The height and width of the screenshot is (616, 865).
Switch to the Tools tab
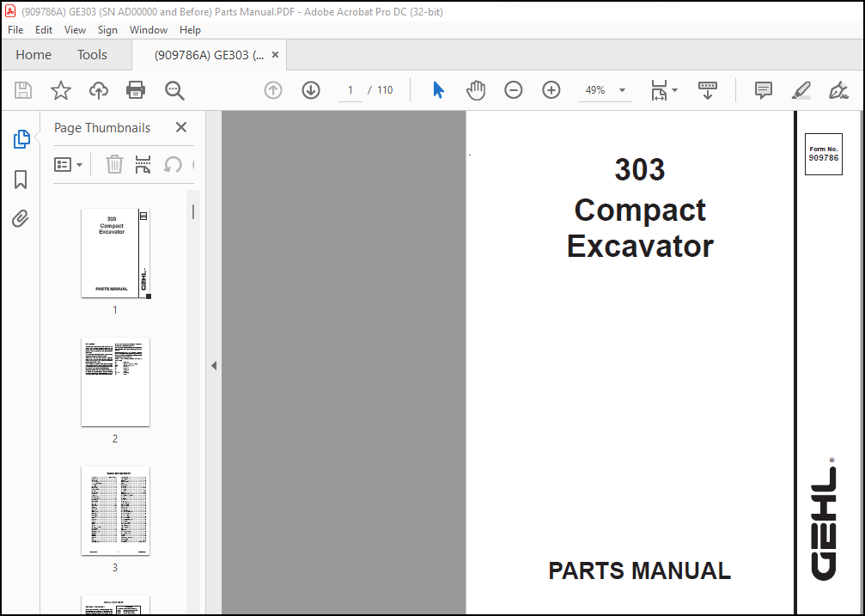[x=92, y=55]
